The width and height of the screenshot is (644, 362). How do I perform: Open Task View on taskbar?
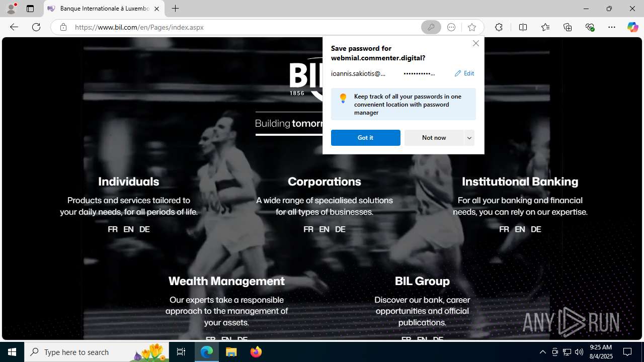181,352
